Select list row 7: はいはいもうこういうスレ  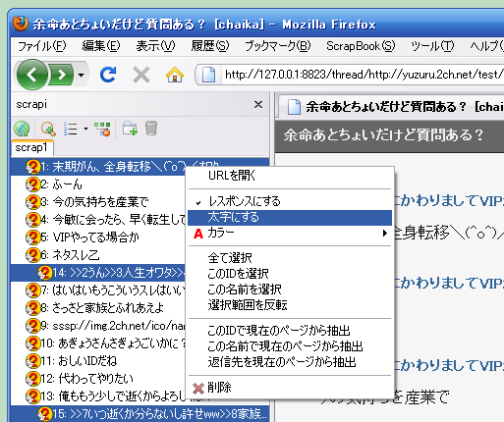coord(98,290)
